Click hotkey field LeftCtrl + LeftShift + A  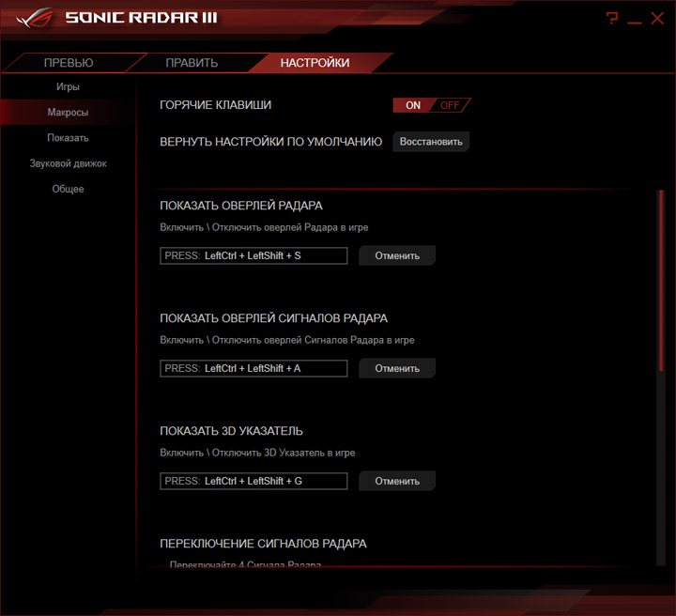click(x=253, y=368)
